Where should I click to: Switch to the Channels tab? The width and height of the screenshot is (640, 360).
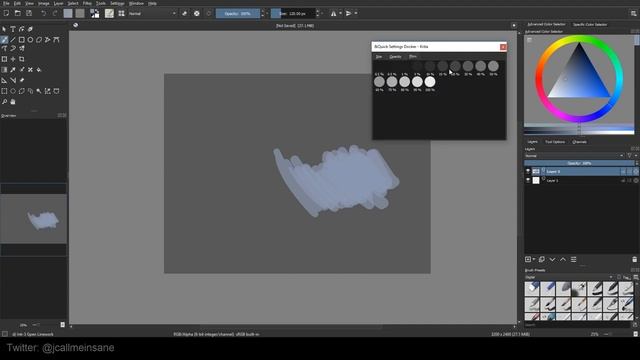tap(579, 142)
